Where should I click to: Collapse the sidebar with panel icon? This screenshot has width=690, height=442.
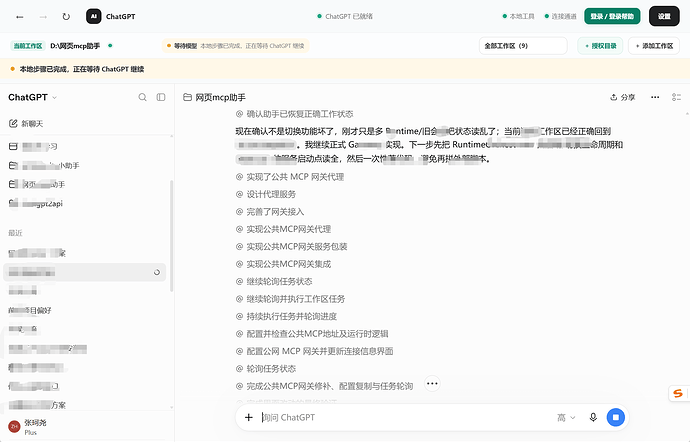(161, 97)
